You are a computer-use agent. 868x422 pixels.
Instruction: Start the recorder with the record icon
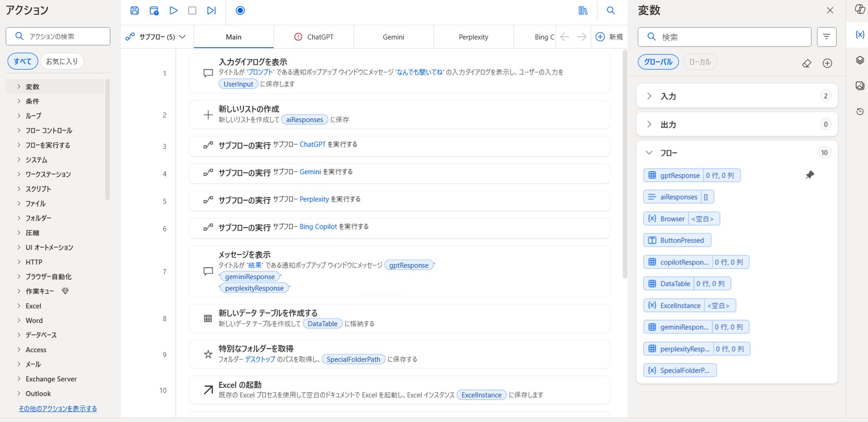(240, 11)
